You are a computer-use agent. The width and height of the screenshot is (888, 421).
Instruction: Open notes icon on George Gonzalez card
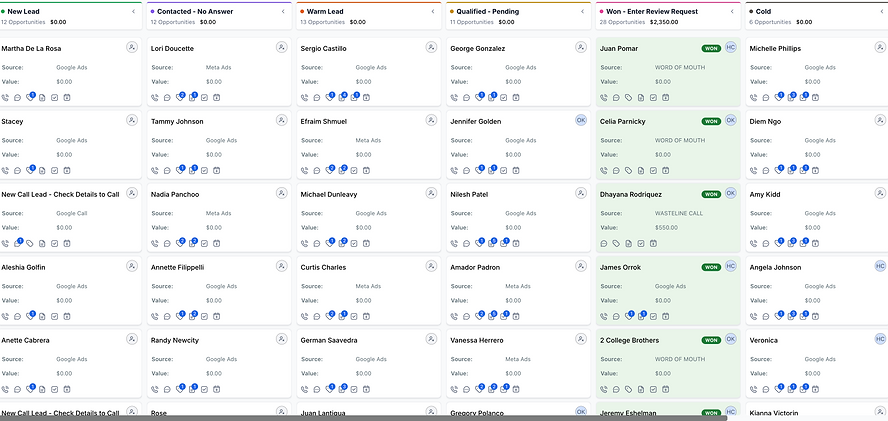tap(492, 97)
